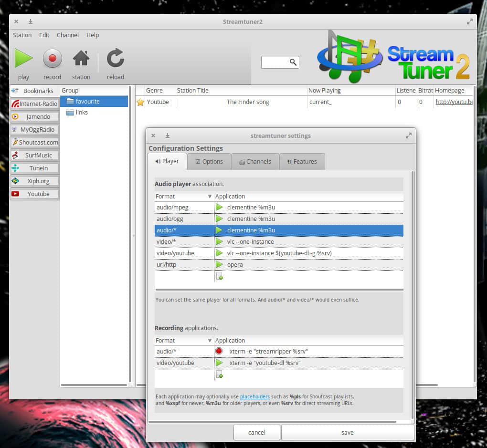Click the star icon beside Youtube row
The image size is (487, 448).
pyautogui.click(x=140, y=102)
